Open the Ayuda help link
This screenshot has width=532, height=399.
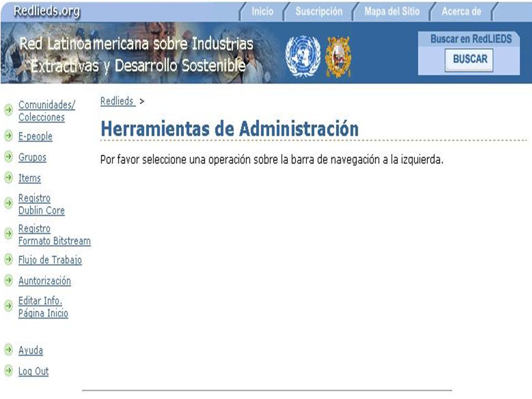pyautogui.click(x=30, y=350)
